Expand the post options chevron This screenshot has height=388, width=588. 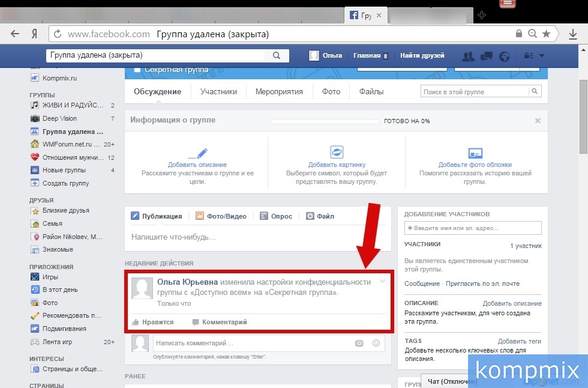pos(382,281)
